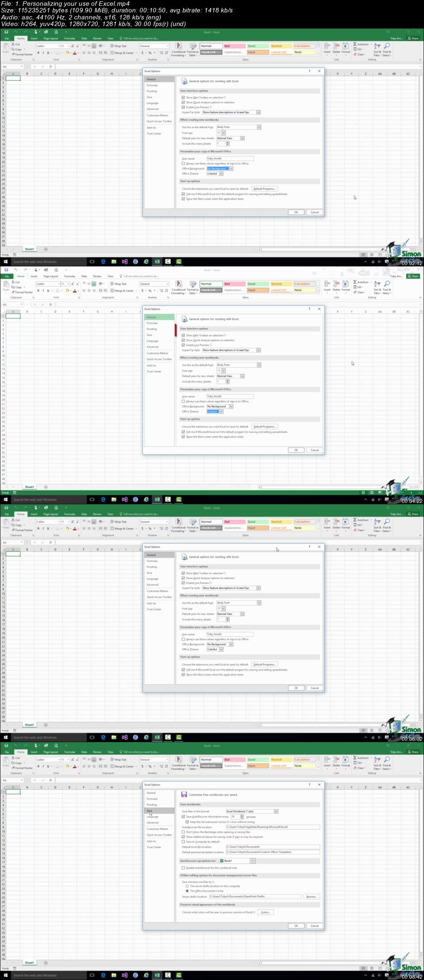In the 00:06:32 frame, click the Bold icon
The width and height of the screenshot is (424, 980).
pyautogui.click(x=39, y=529)
